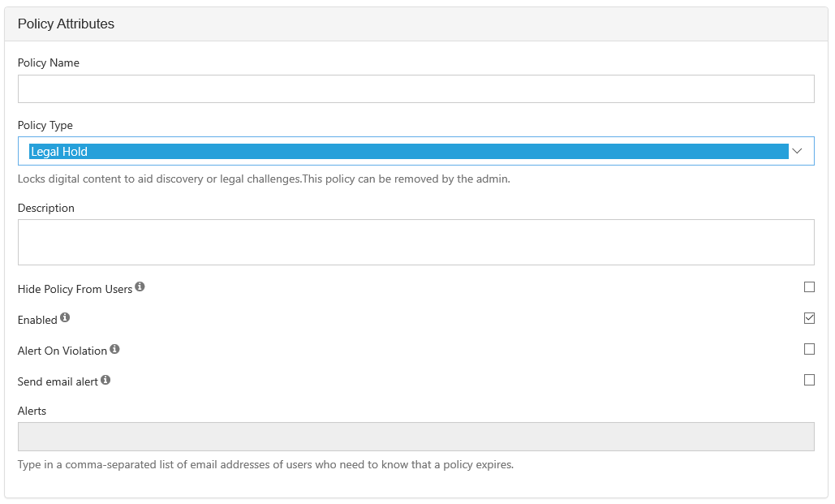Check the Hide Policy From Users checkbox

809,286
